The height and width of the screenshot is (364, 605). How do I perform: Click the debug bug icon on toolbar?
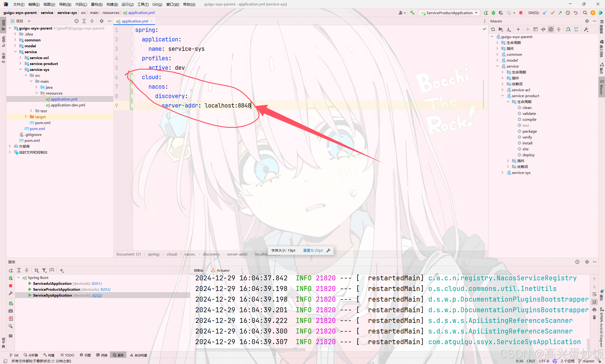coord(494,13)
